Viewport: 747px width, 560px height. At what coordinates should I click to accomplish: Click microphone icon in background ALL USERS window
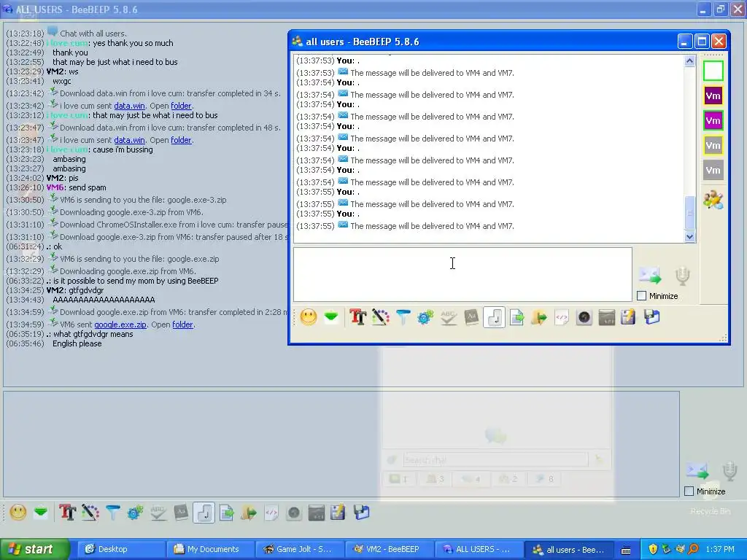[x=729, y=472]
